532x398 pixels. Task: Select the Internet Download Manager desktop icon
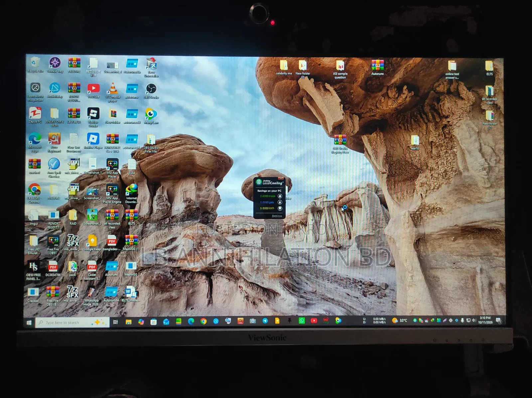click(x=132, y=194)
